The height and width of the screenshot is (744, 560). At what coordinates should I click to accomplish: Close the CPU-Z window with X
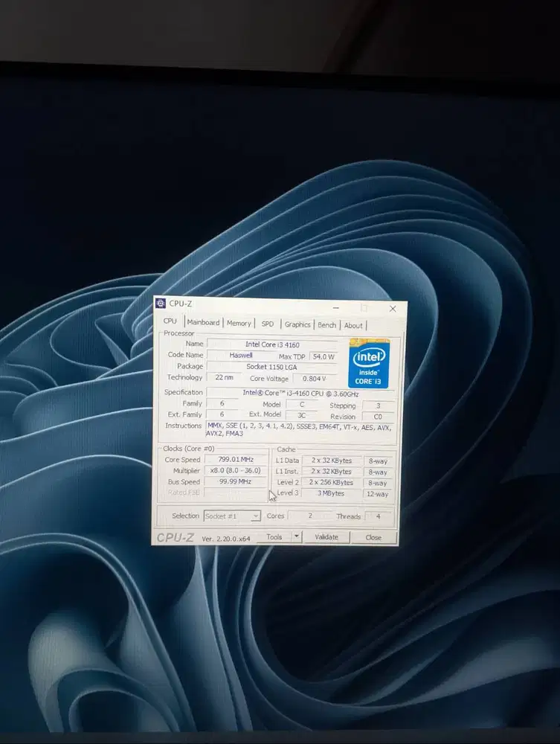(393, 309)
